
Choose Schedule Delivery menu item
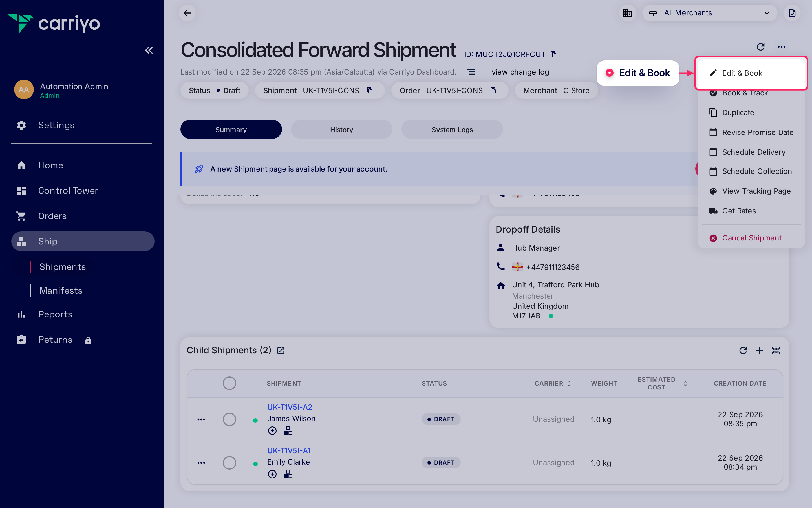click(x=751, y=152)
